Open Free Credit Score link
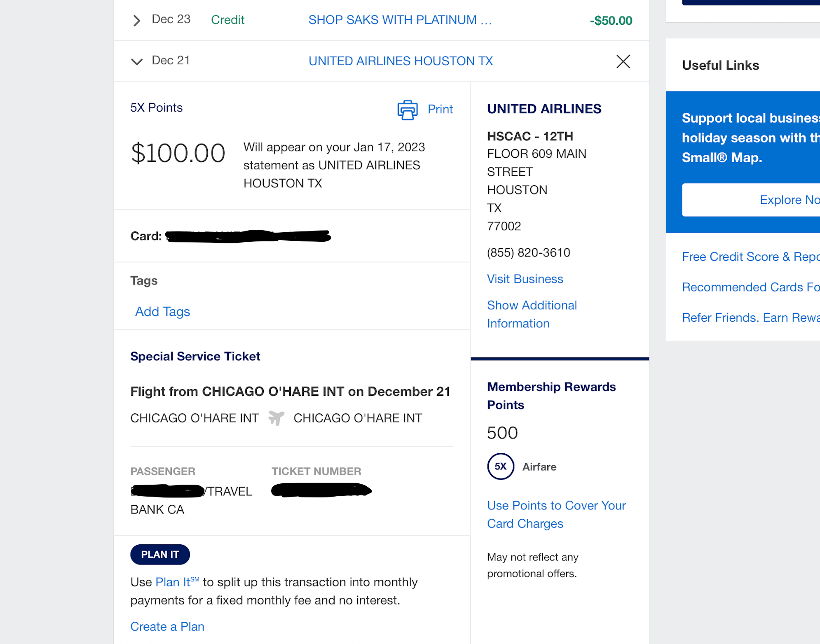The width and height of the screenshot is (820, 644). pyautogui.click(x=749, y=256)
